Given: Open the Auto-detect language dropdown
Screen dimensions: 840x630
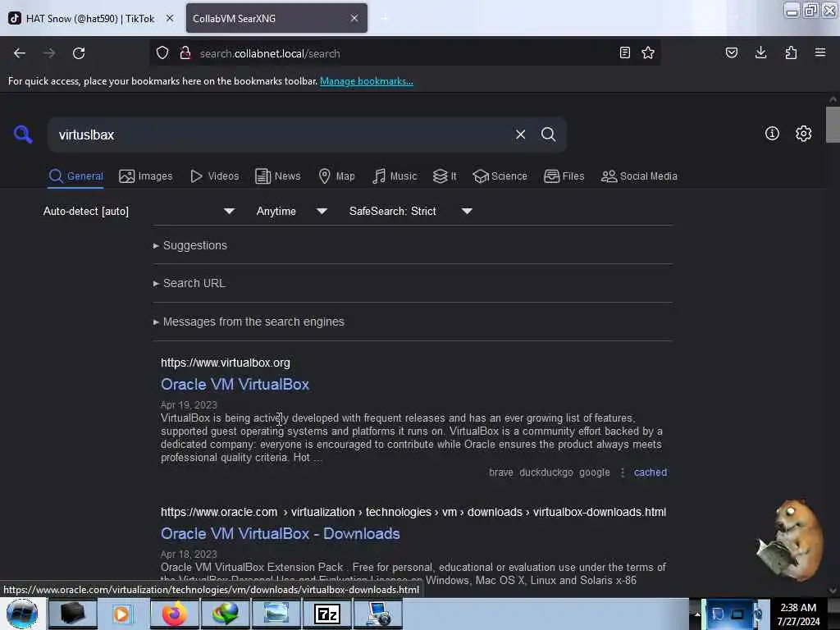Looking at the screenshot, I should 139,211.
